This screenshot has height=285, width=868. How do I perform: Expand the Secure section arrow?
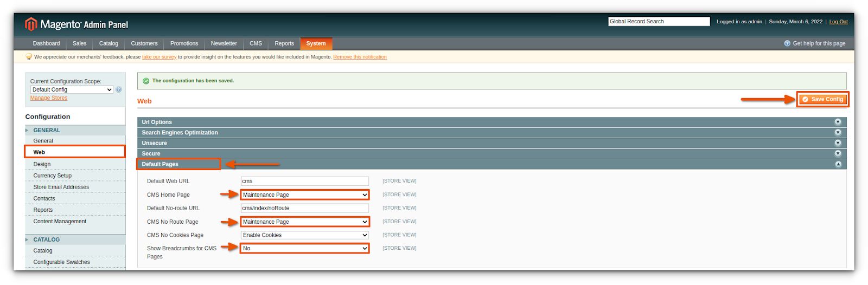[x=838, y=153]
